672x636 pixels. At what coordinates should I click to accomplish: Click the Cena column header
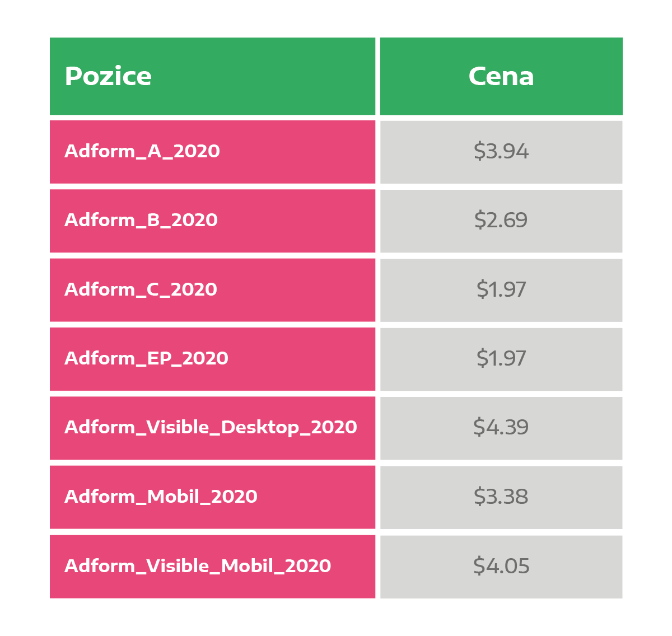[501, 76]
